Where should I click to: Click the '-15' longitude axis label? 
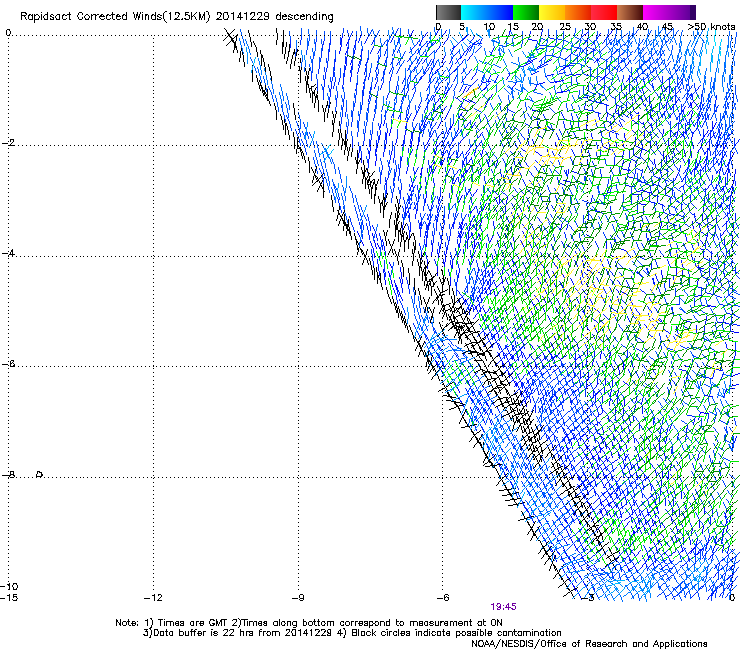[x=9, y=598]
